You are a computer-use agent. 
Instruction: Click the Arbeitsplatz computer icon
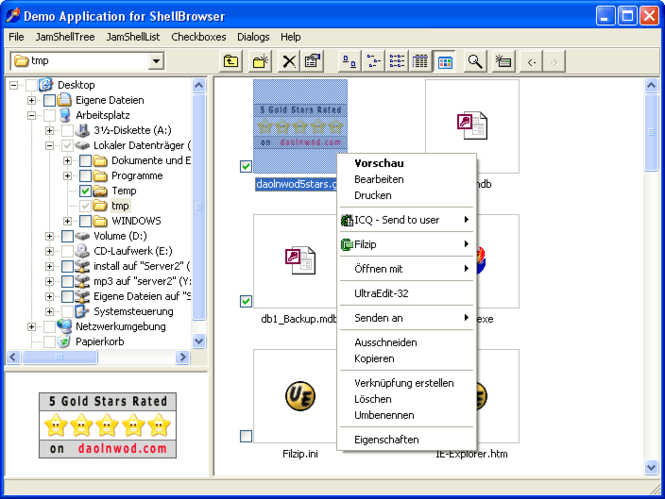[65, 115]
